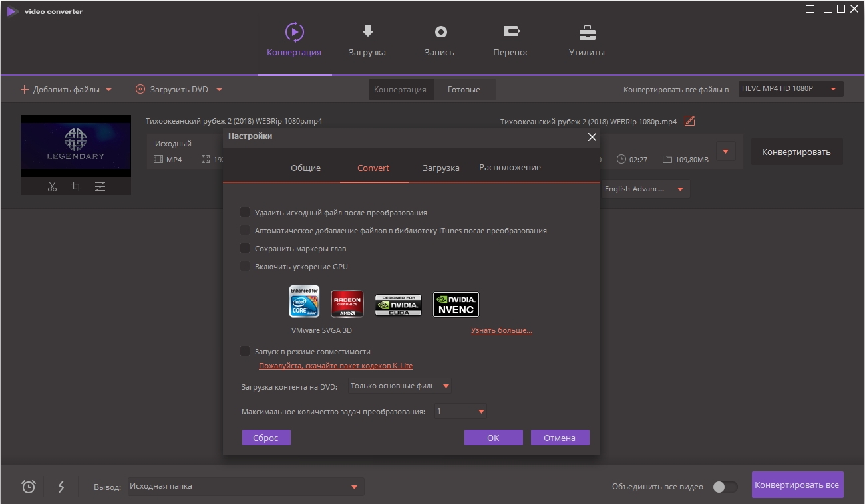Click the scissors trim icon under thumbnail
Viewport: 865px width, 504px height.
click(x=53, y=187)
